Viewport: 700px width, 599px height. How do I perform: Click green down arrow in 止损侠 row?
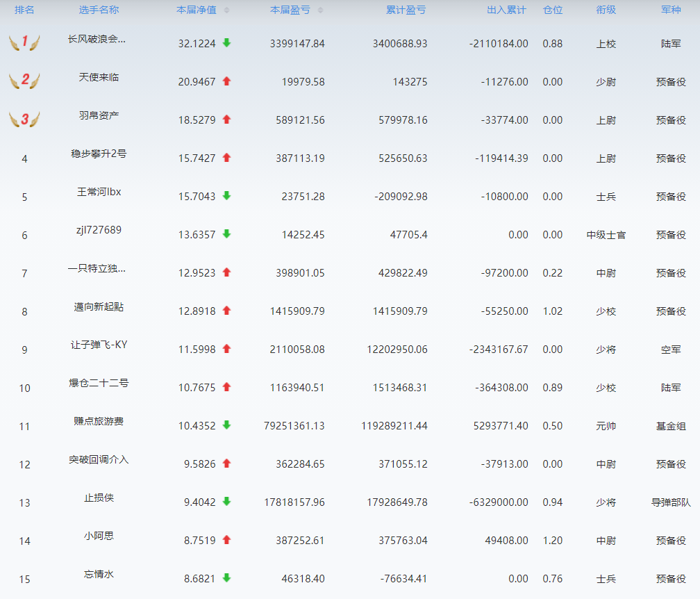[x=227, y=502]
